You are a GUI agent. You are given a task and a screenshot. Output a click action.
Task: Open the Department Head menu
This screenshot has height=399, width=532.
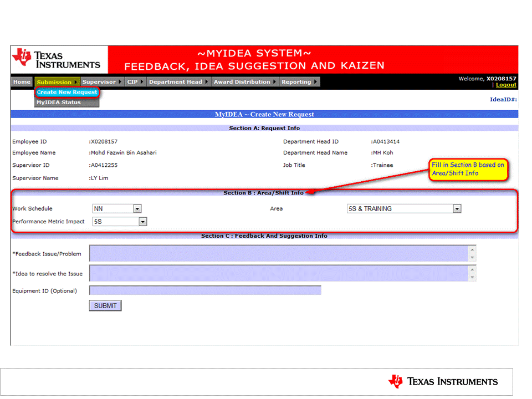[178, 82]
